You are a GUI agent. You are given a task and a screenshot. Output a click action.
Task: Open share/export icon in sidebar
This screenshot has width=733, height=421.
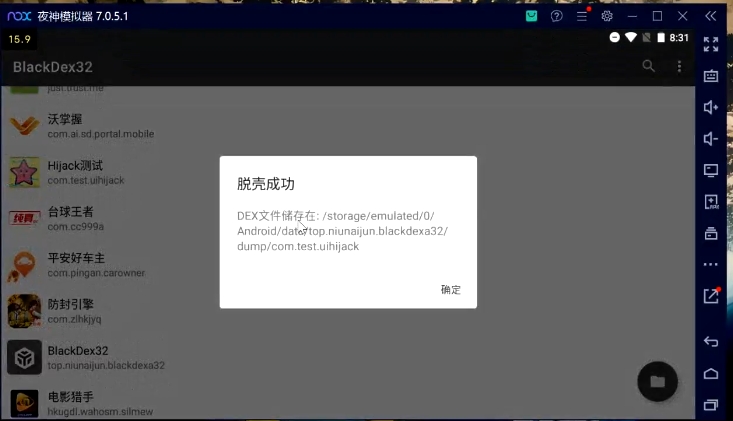[x=711, y=295]
